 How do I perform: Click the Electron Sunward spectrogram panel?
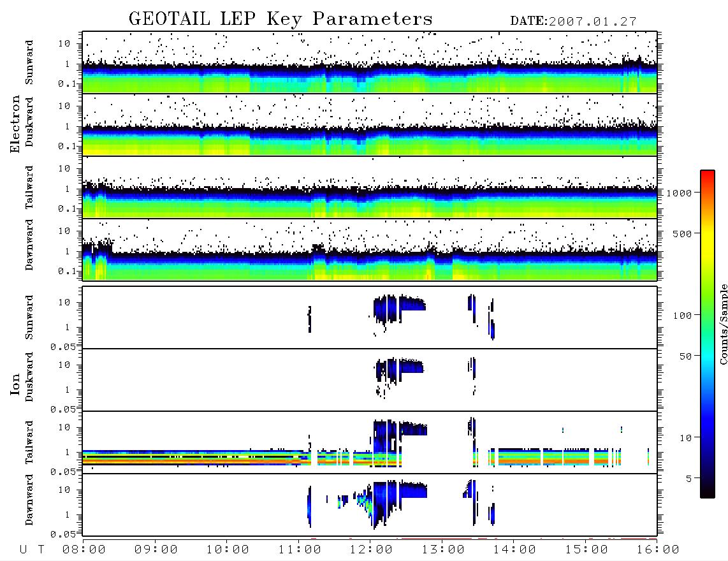pos(370,62)
